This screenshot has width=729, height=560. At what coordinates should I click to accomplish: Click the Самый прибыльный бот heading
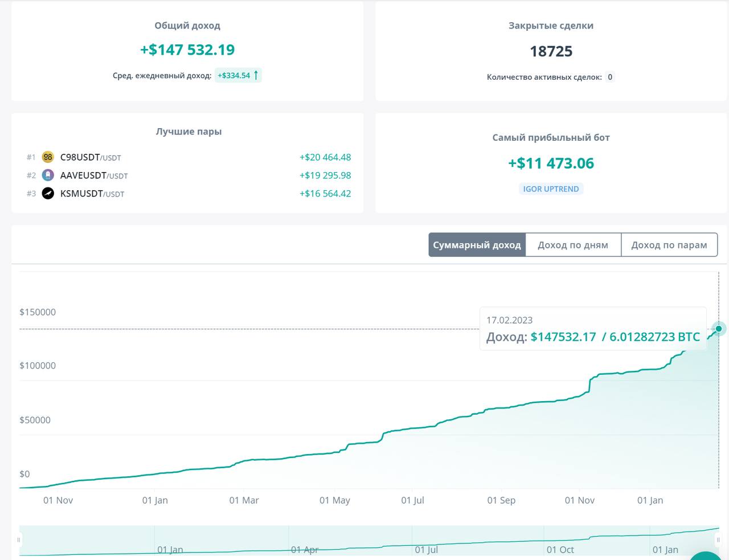[551, 137]
